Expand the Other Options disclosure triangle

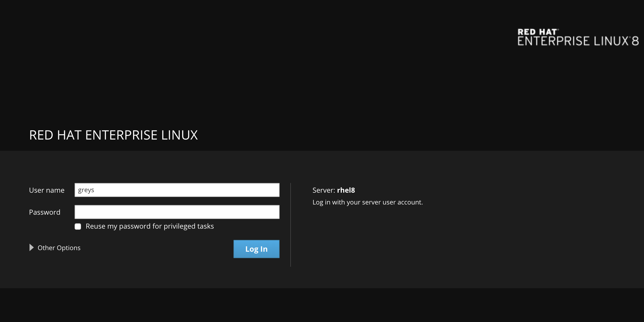click(31, 247)
